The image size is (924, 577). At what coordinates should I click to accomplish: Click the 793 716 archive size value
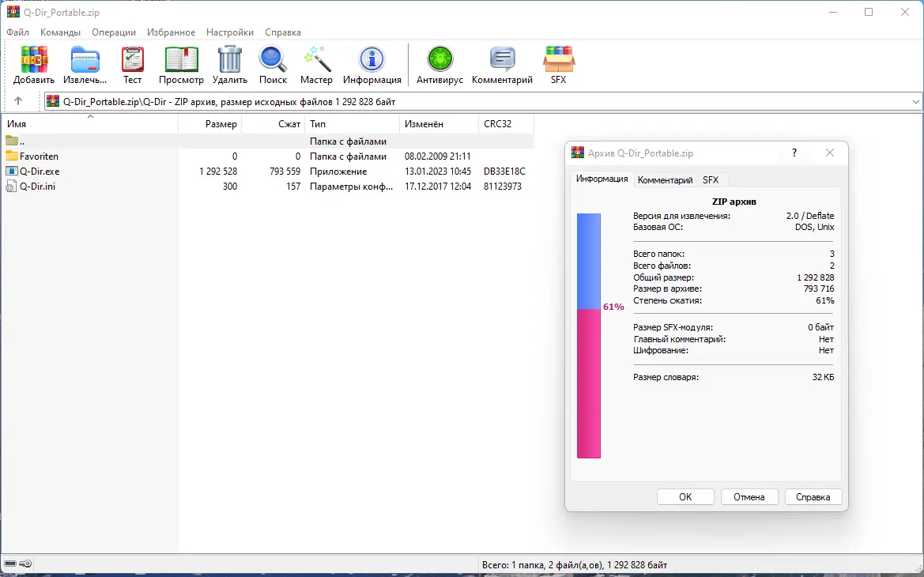tap(819, 288)
